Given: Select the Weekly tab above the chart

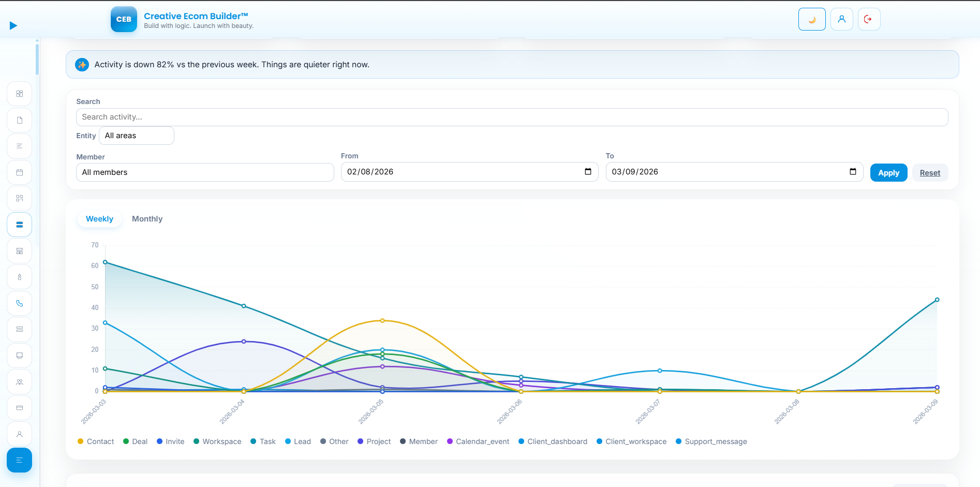Looking at the screenshot, I should click(x=99, y=218).
